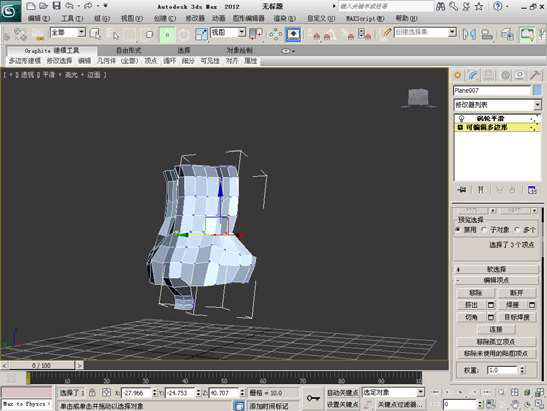Select the 禁用 radio button

click(x=459, y=230)
